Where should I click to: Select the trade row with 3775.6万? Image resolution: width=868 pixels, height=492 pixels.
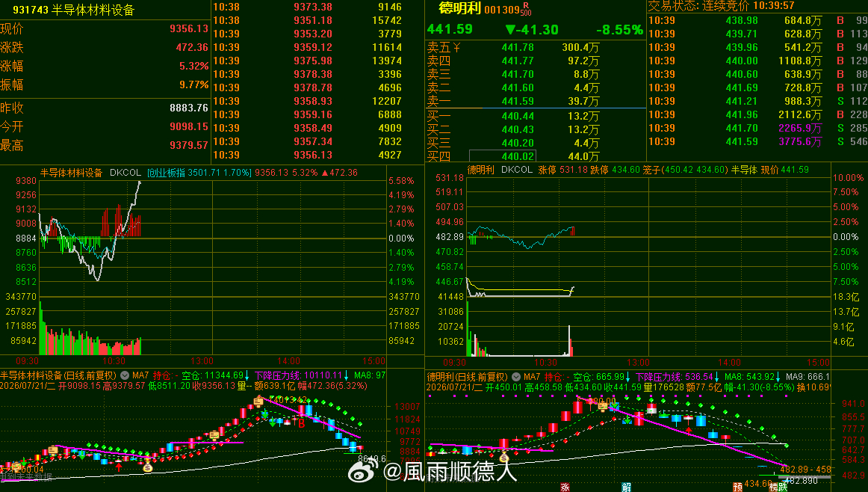758,142
